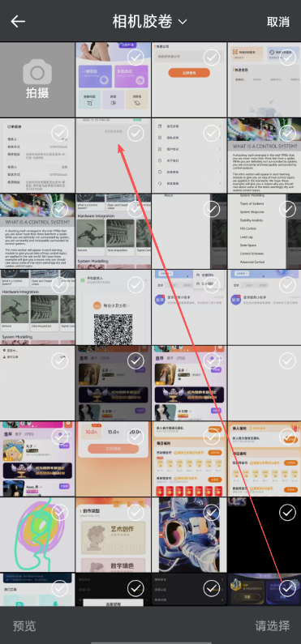Open the 每日福利 coins thumbnail

click(189, 458)
